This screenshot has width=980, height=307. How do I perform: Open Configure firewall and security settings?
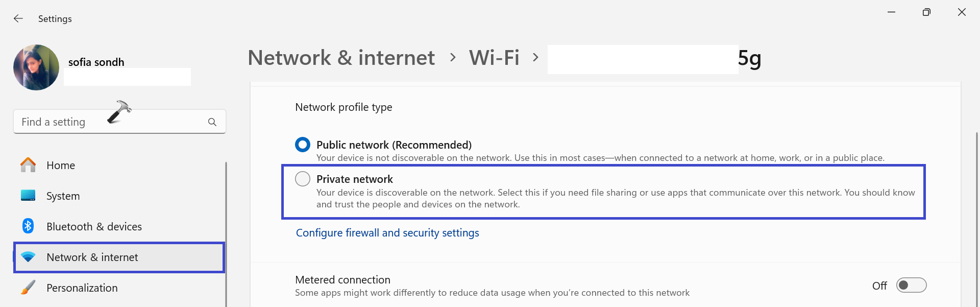click(x=387, y=233)
